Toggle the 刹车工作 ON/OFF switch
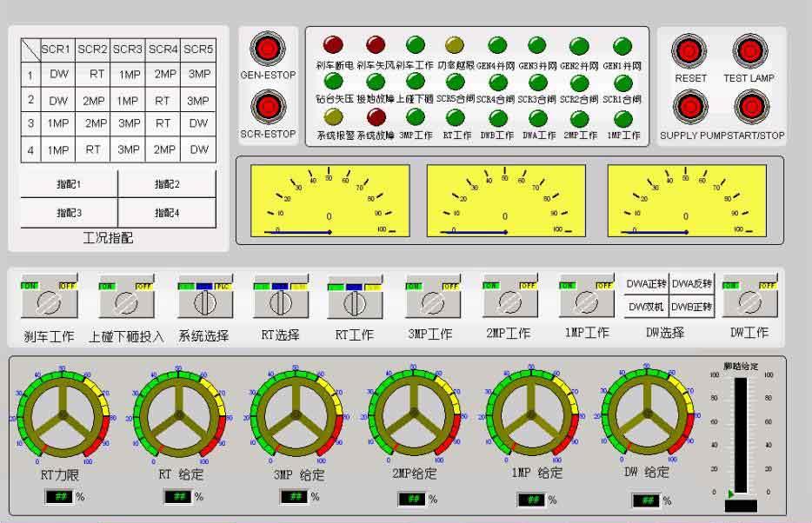 click(50, 302)
